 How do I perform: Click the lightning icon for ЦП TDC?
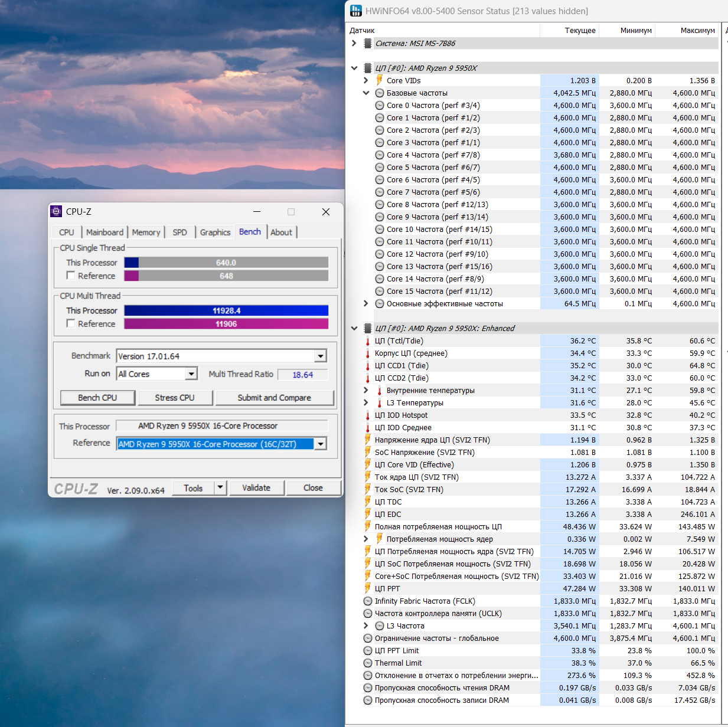(368, 502)
